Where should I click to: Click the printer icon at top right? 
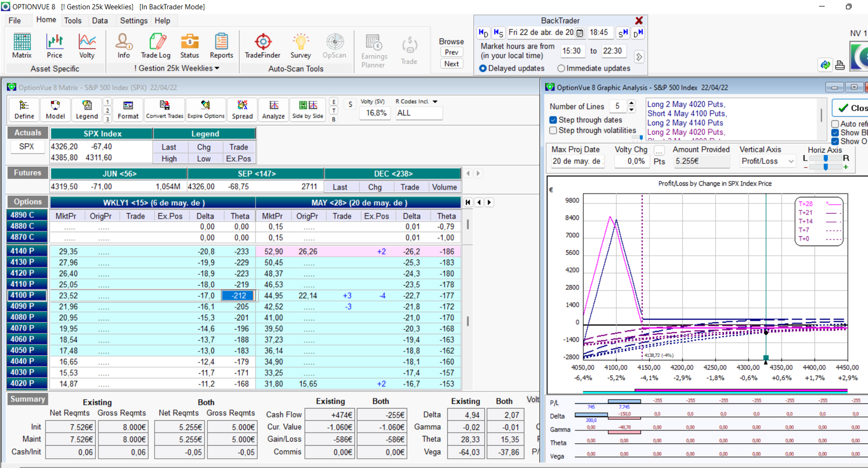tap(840, 65)
